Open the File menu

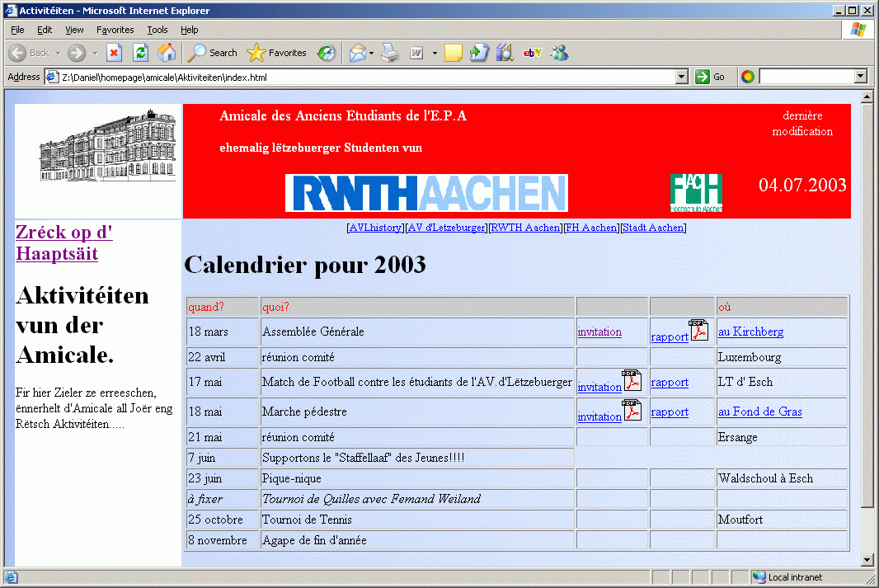(x=17, y=30)
